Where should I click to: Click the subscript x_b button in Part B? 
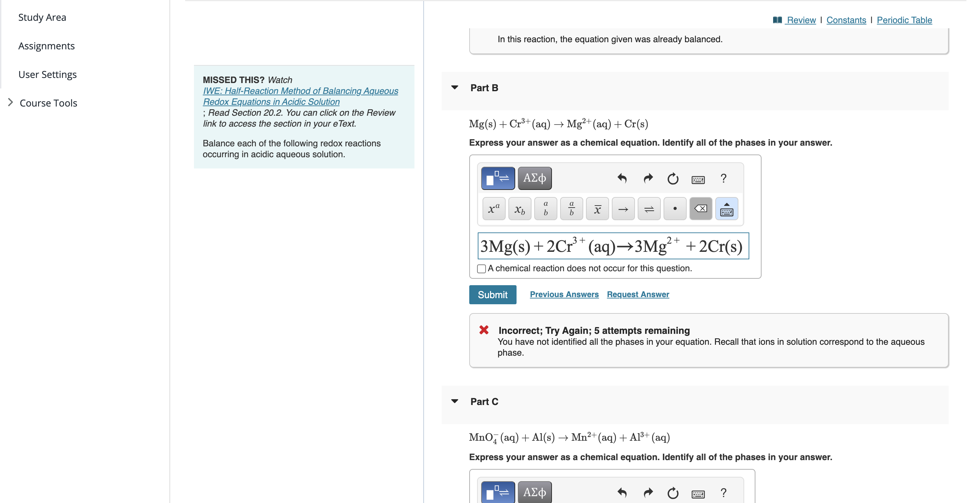click(519, 209)
